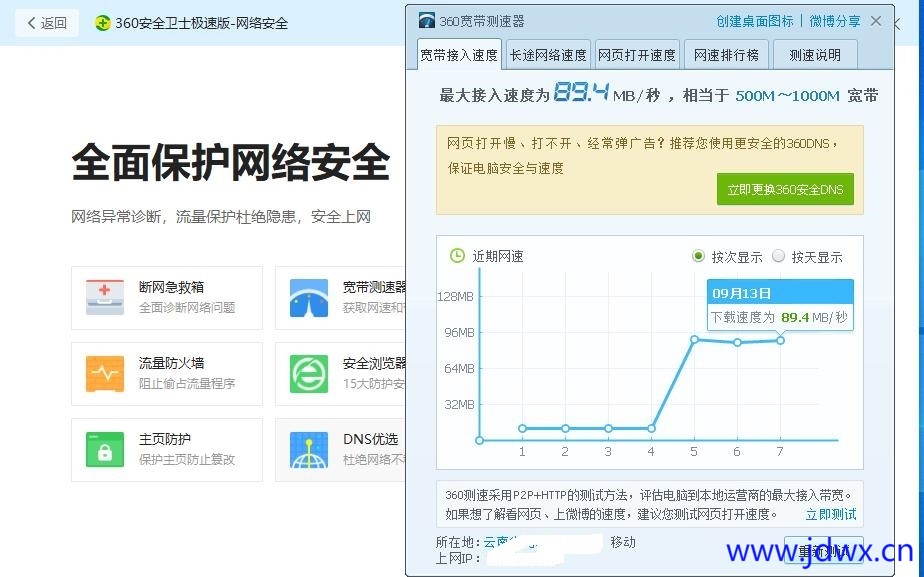This screenshot has height=577, width=924.
Task: Click the 流量防火墙 card title
Action: click(171, 363)
